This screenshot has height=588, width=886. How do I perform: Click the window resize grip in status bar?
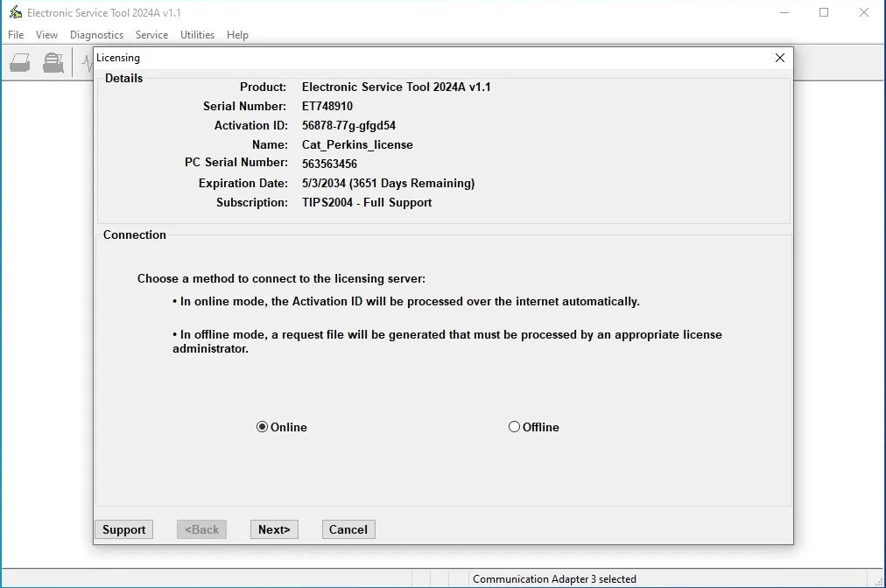tap(879, 581)
